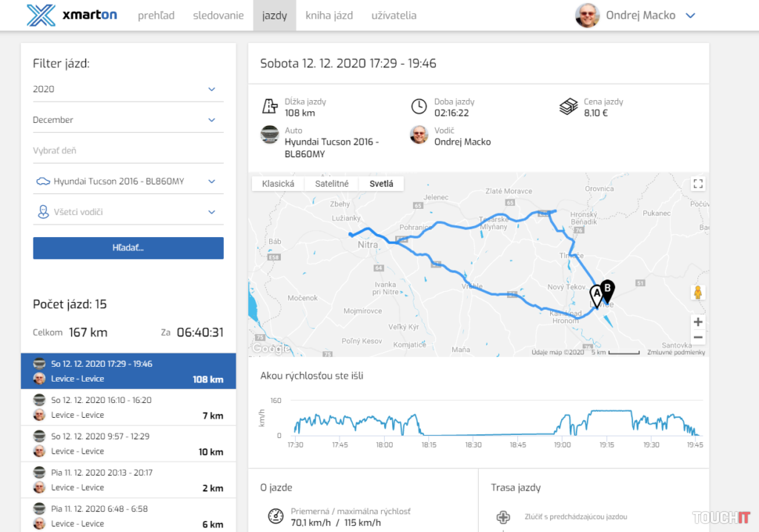759x532 pixels.
Task: Select trip So 12.12.2020 16:10 - 16:20
Action: point(128,408)
